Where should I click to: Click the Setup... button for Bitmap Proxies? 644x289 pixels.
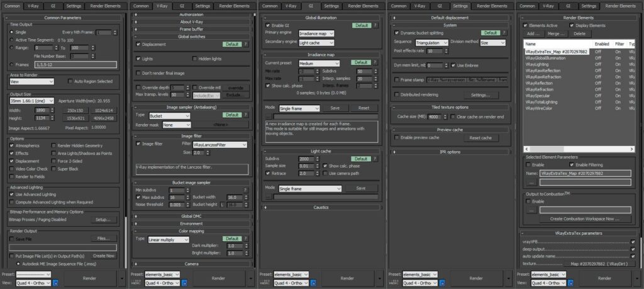104,220
